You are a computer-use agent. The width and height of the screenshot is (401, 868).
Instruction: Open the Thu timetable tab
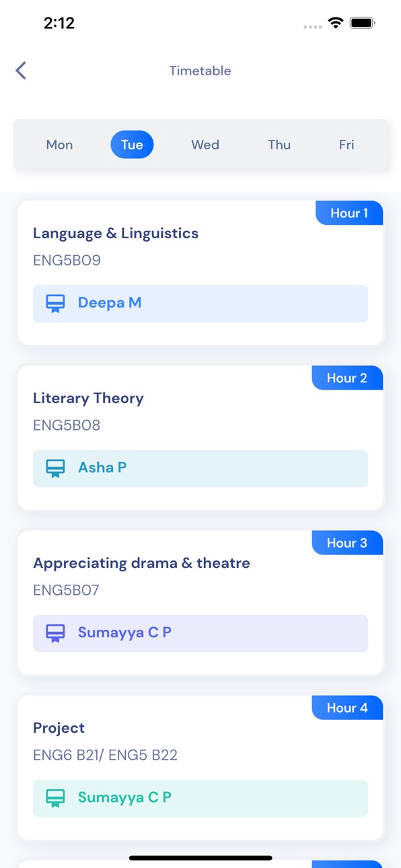(x=279, y=145)
